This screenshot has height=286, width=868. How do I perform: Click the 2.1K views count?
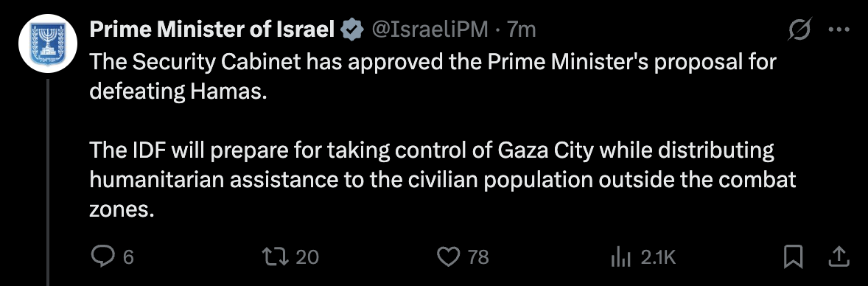pyautogui.click(x=658, y=257)
